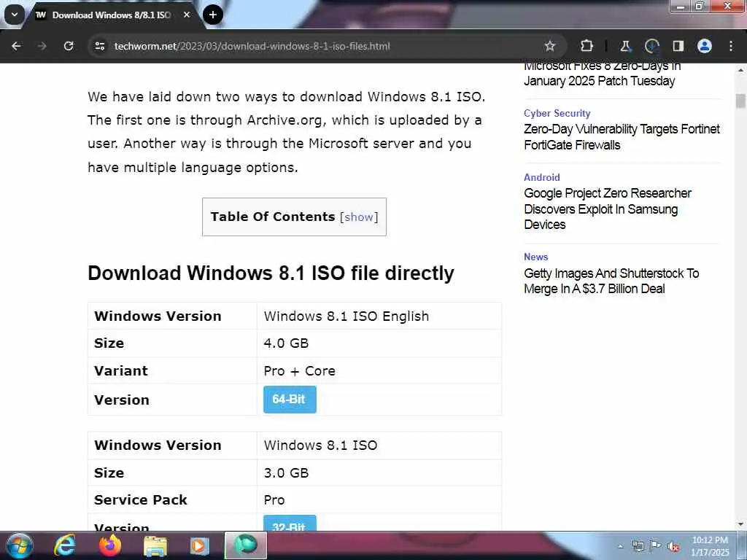Screen dimensions: 747x560
Task: Close the Download Windows 8/8.1 ISO tab
Action: click(187, 15)
